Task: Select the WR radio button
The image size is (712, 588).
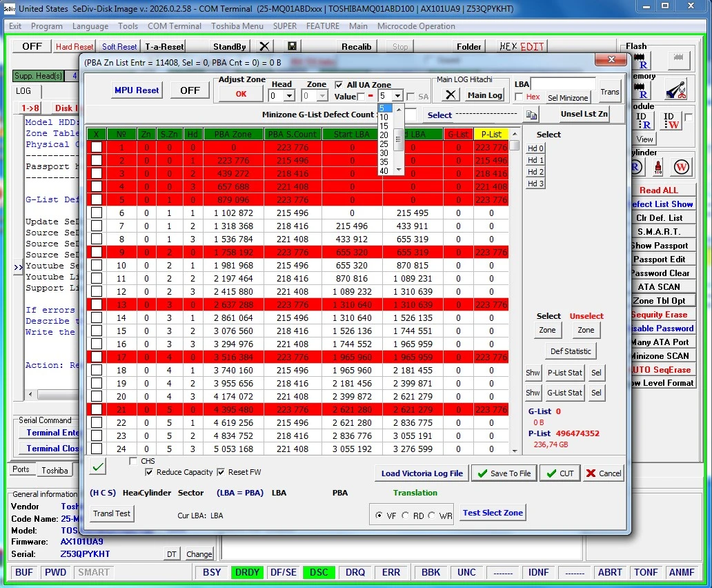Action: point(432,516)
